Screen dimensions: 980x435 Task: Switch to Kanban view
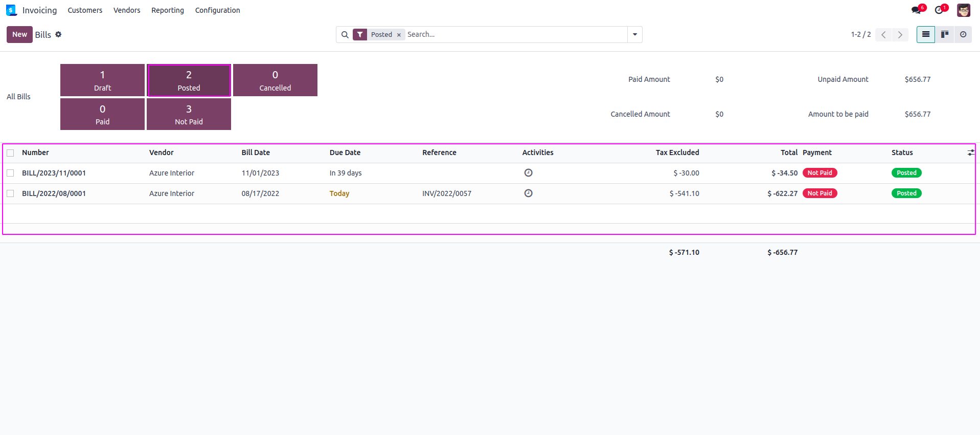pyautogui.click(x=944, y=34)
